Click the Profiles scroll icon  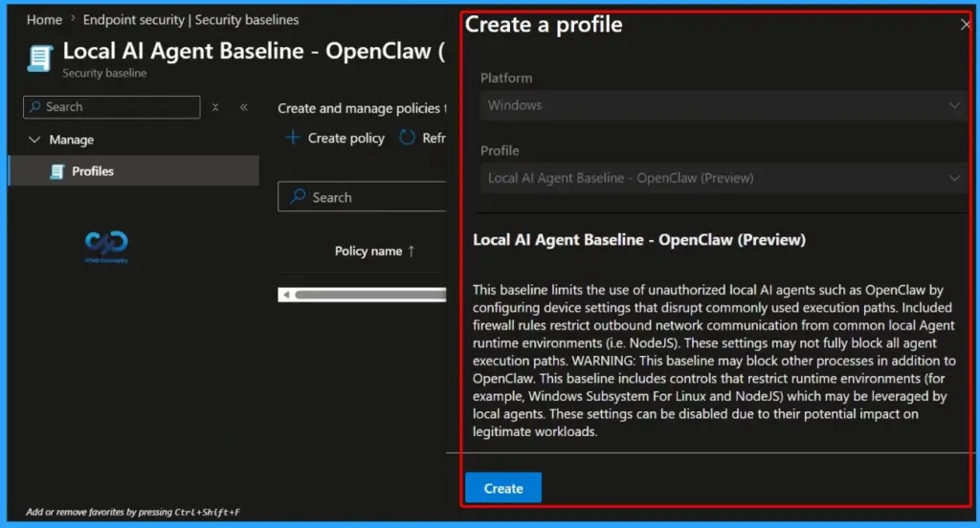(x=56, y=171)
